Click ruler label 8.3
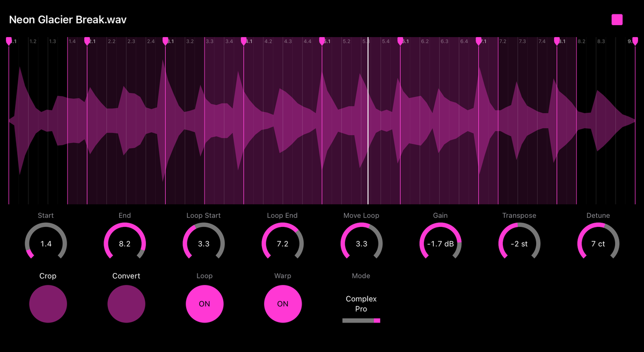The height and width of the screenshot is (352, 644). click(601, 41)
